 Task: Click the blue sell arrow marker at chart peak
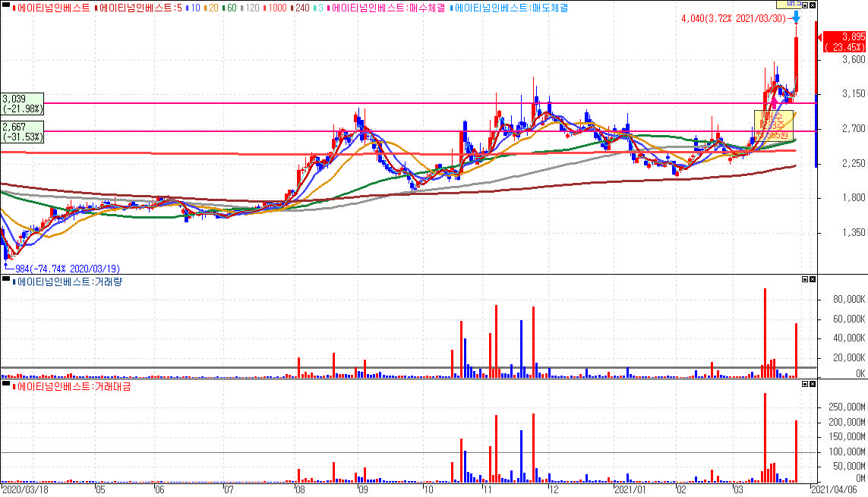(x=796, y=17)
